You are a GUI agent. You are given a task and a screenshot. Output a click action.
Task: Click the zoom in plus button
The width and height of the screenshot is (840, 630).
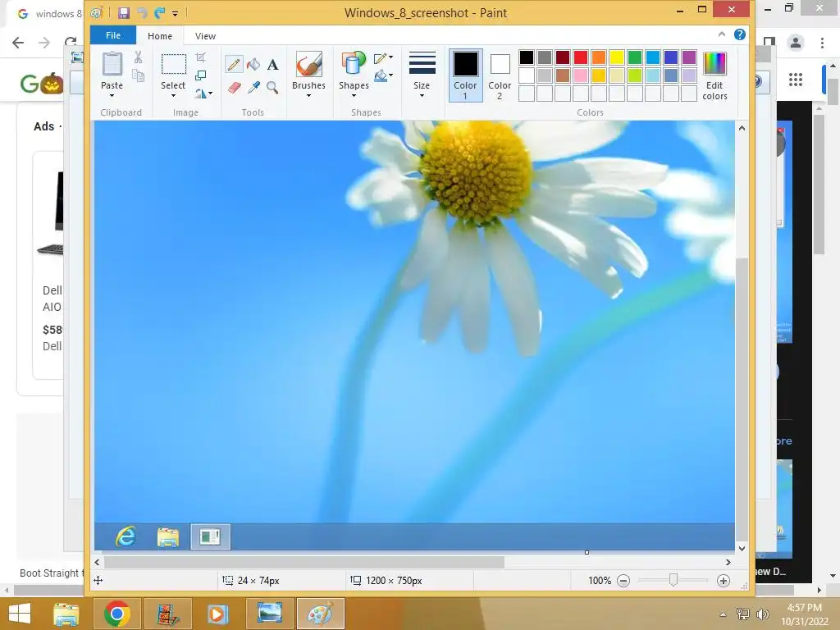pyautogui.click(x=724, y=581)
